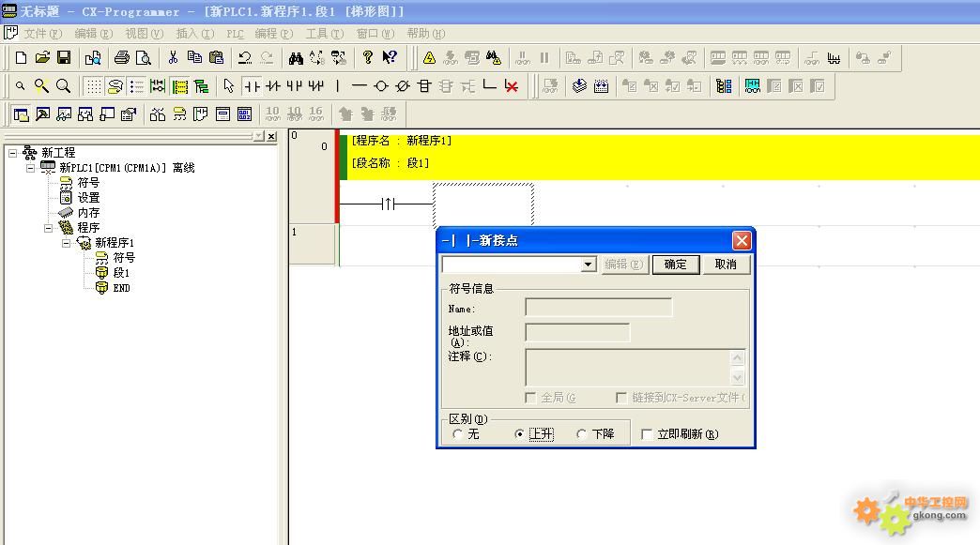Select the new PLC instruction tool
980x545 pixels.
(x=424, y=86)
